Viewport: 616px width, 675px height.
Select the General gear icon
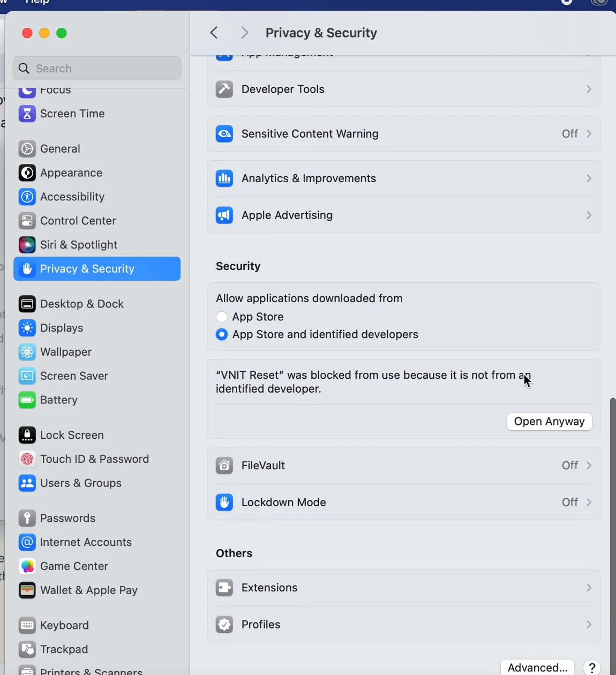click(27, 148)
